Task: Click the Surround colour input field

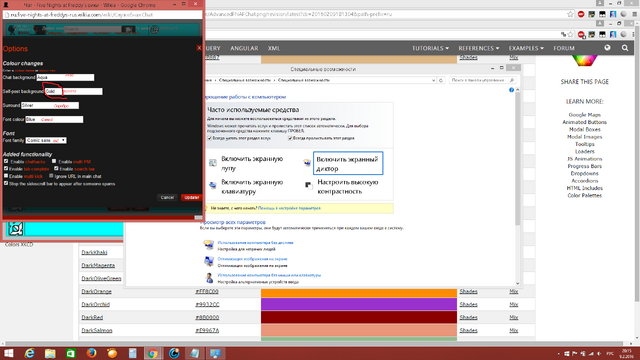Action: tap(50, 105)
